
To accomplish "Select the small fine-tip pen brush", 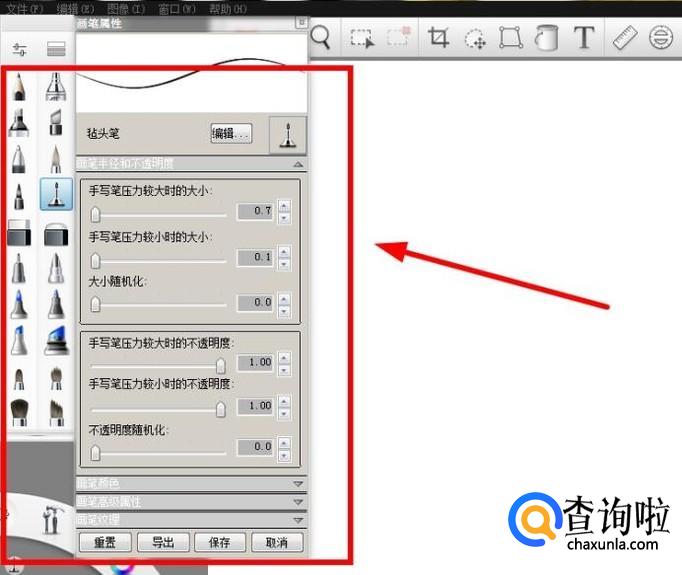I will point(18,196).
